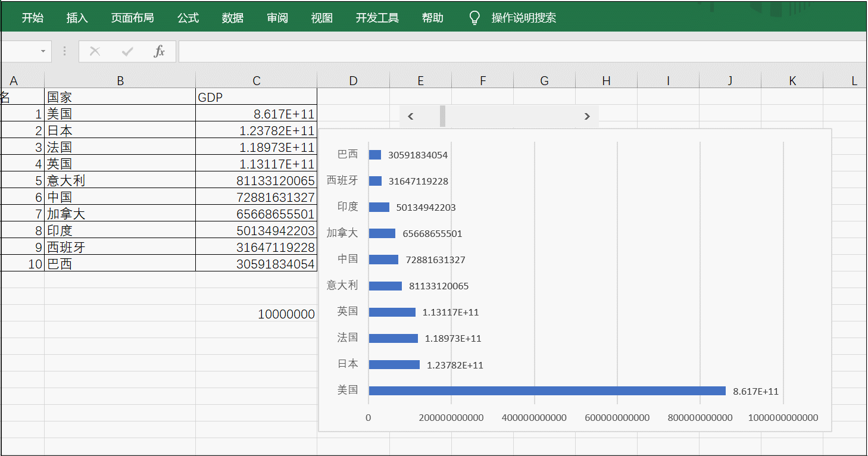Select column C header
868x456 pixels.
pos(256,79)
